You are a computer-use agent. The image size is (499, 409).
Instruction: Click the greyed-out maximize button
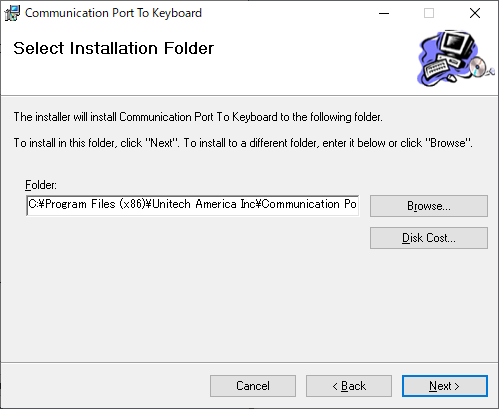[429, 13]
